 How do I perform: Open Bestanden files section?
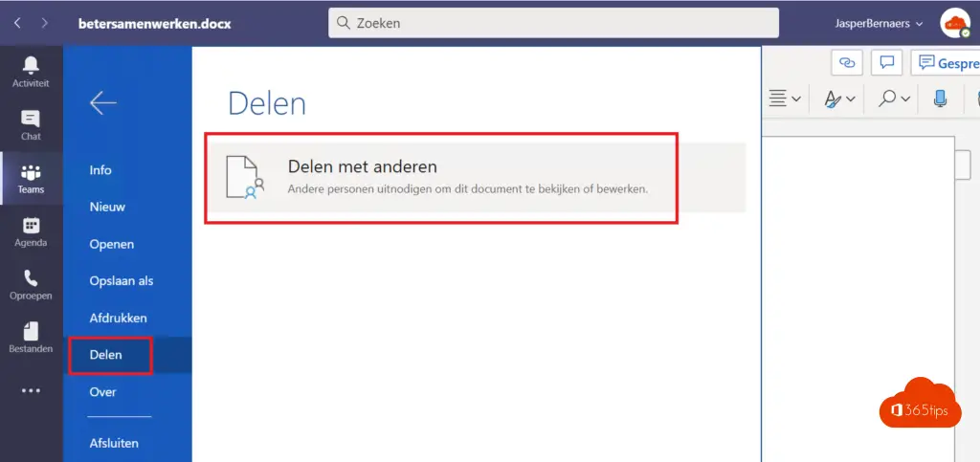click(x=31, y=338)
